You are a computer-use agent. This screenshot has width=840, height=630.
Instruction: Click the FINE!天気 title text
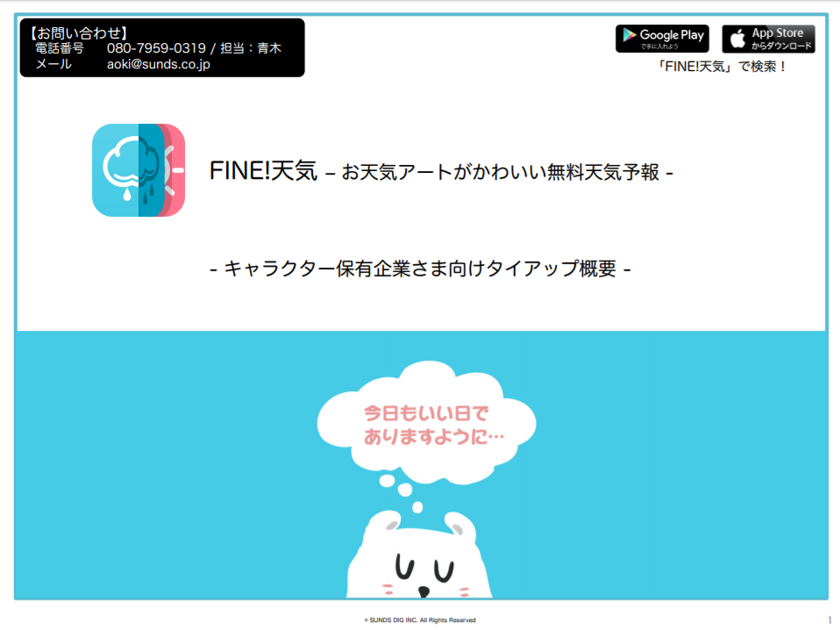coord(263,171)
